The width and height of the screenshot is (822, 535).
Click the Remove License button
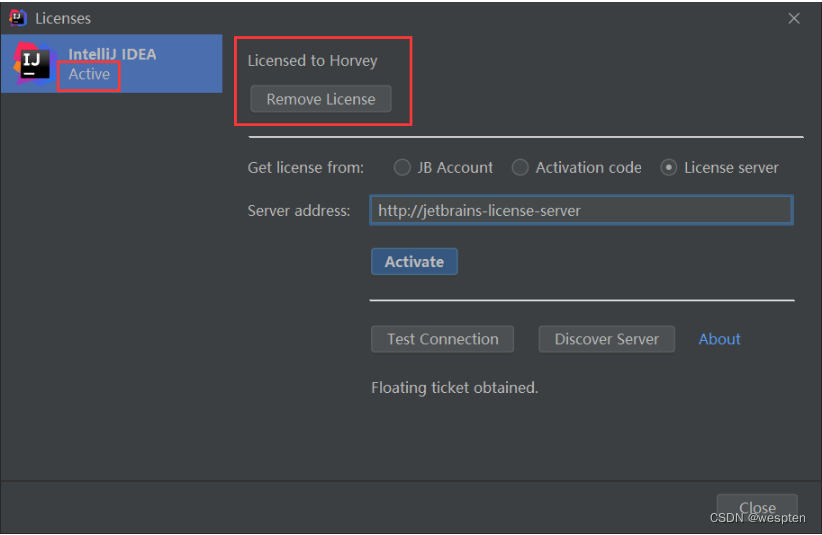[321, 99]
